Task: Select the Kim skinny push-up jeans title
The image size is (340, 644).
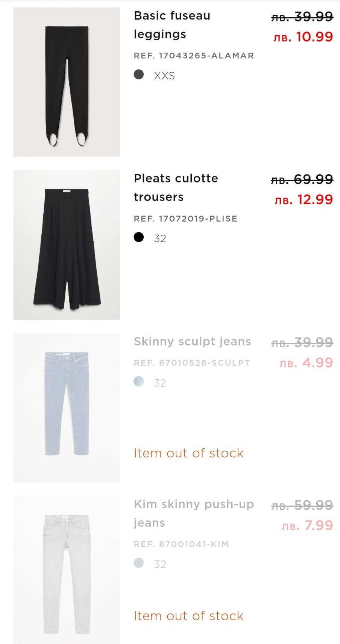Action: (194, 513)
